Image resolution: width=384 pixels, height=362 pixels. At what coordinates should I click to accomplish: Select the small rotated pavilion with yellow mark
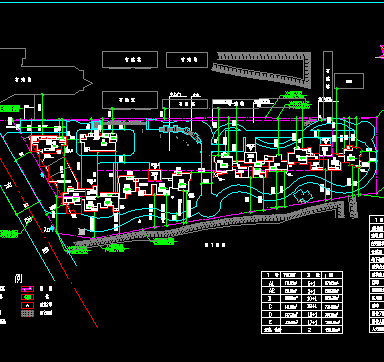point(303,196)
